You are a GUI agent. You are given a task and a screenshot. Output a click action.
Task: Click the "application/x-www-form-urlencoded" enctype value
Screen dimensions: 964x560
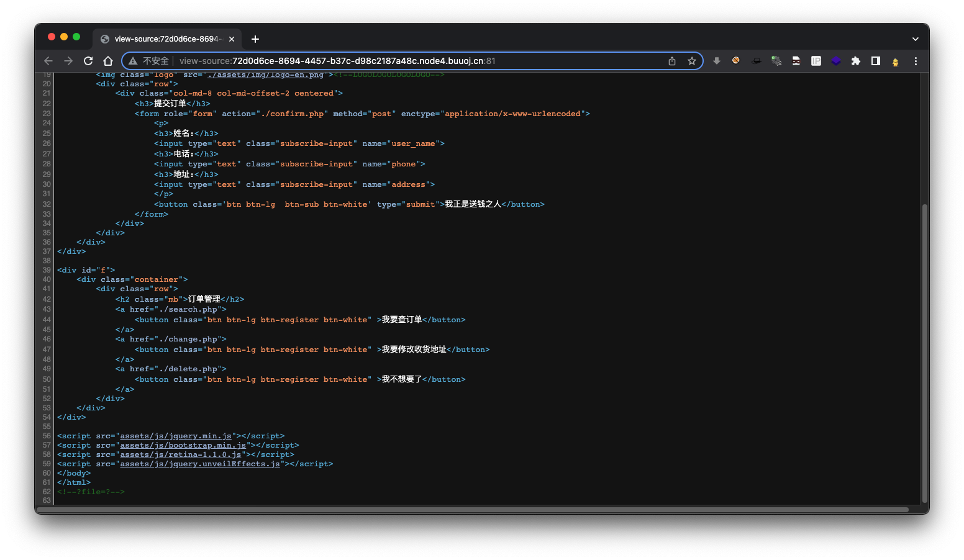pos(512,114)
